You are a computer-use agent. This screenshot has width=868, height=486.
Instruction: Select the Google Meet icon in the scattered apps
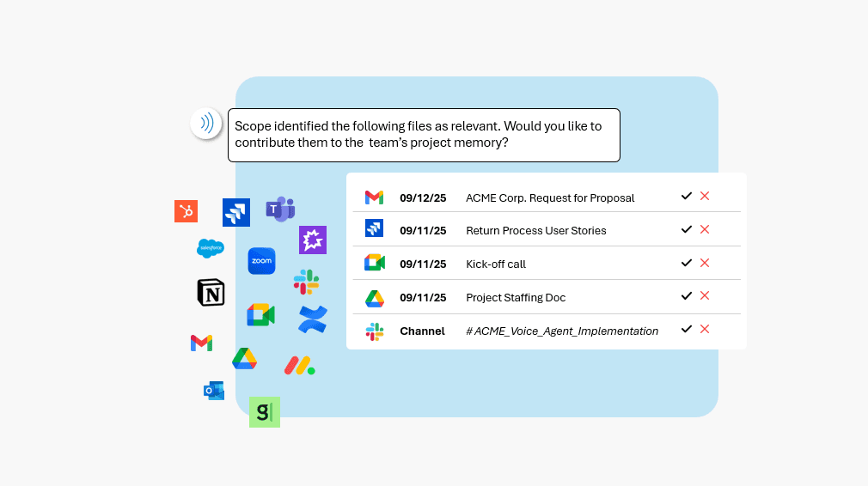pos(260,315)
